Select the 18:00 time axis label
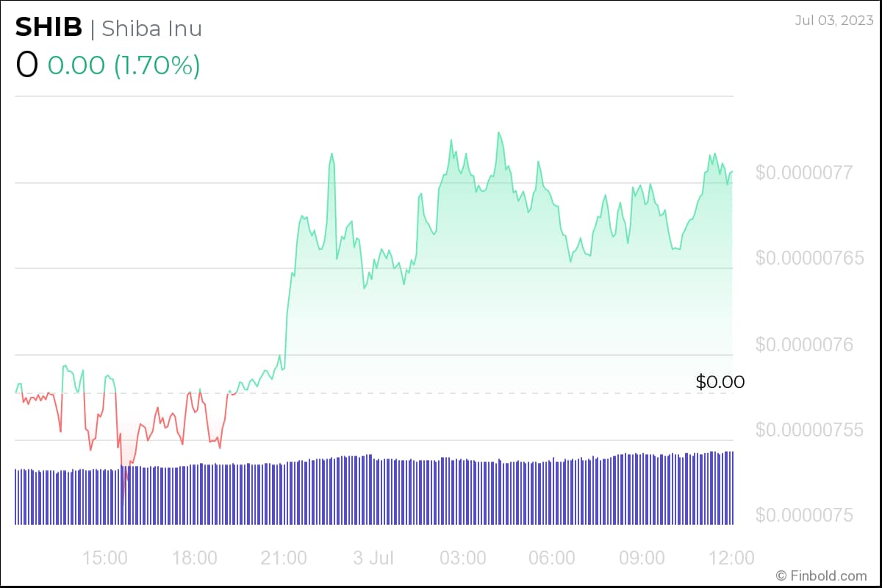 195,558
